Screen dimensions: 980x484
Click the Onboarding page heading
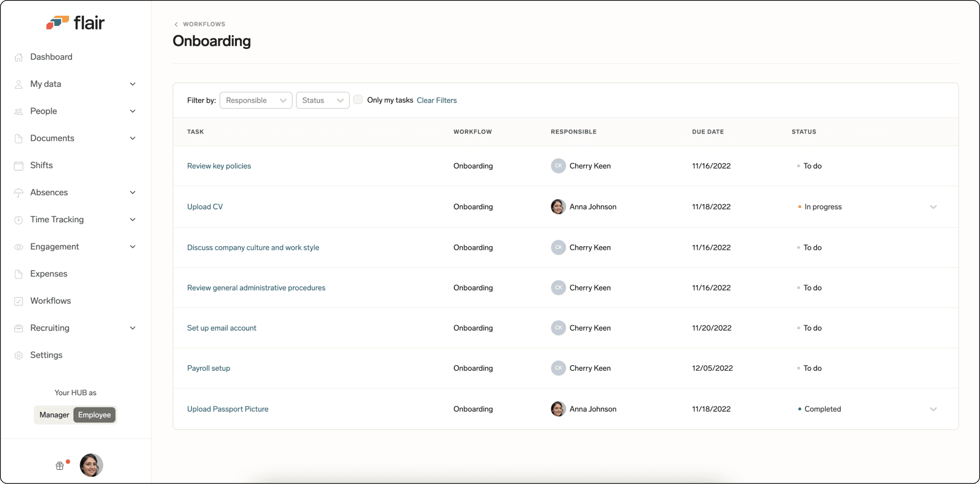[211, 41]
